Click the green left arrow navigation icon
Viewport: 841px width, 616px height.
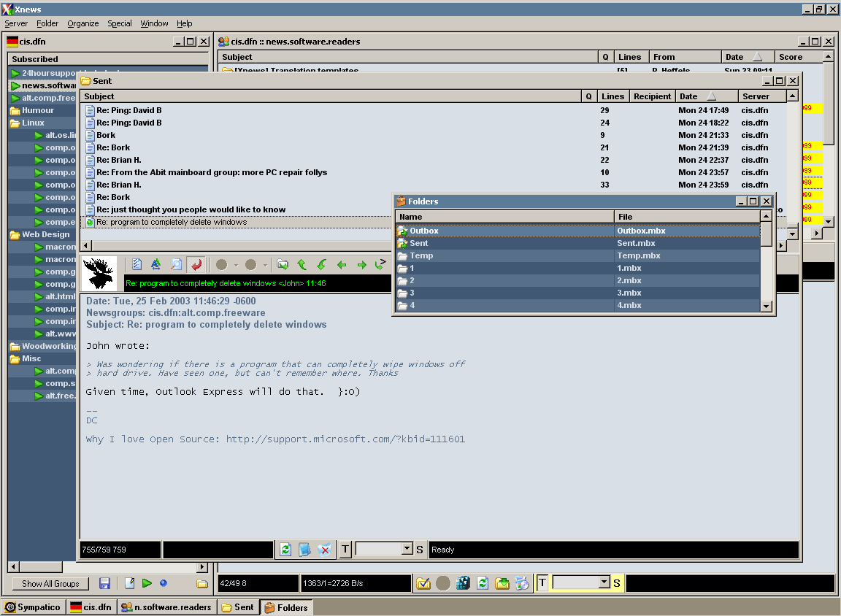point(341,265)
